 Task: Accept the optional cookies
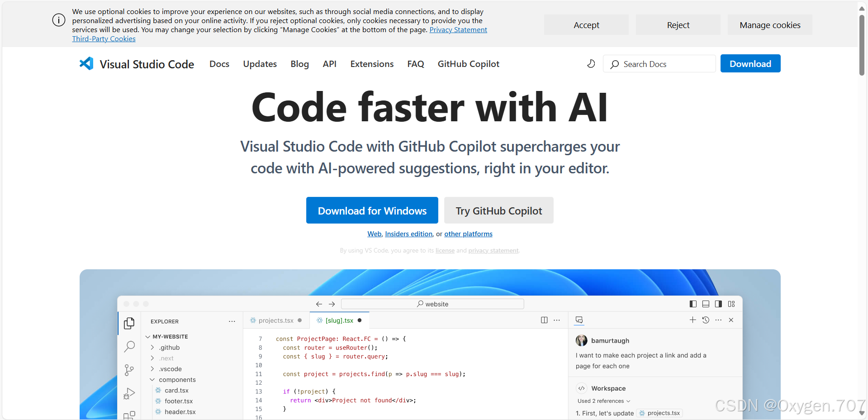[x=586, y=25]
